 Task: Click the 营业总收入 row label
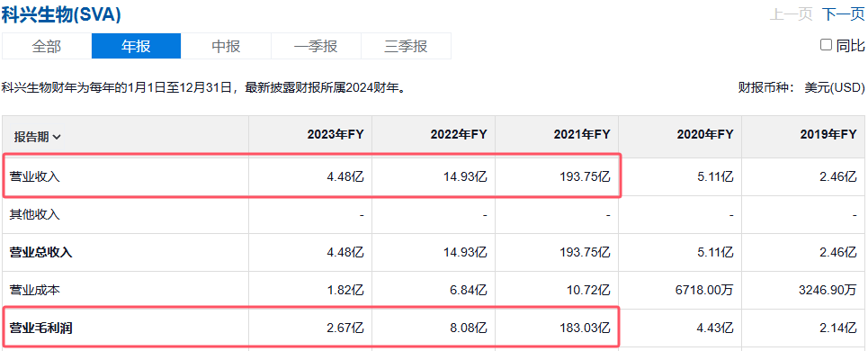(x=41, y=253)
